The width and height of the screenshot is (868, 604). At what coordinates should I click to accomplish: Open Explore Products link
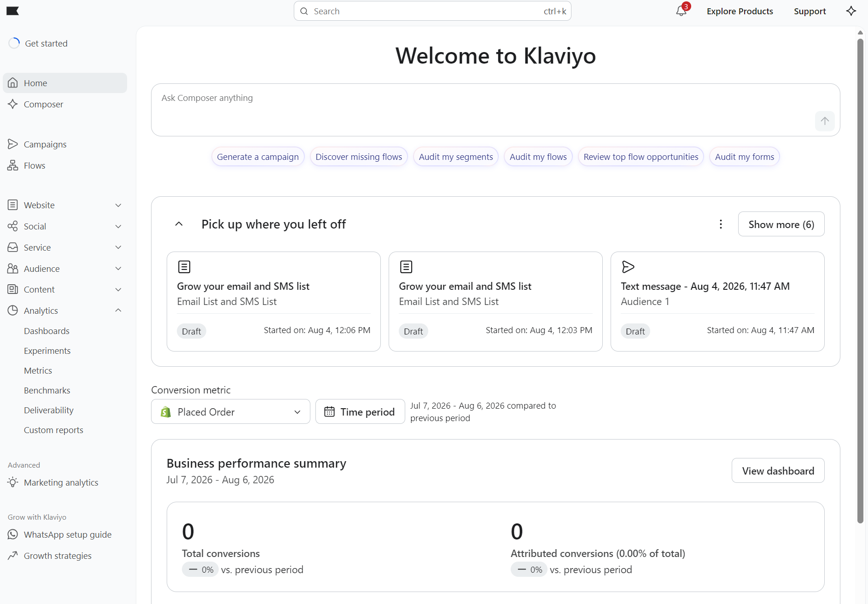[740, 11]
